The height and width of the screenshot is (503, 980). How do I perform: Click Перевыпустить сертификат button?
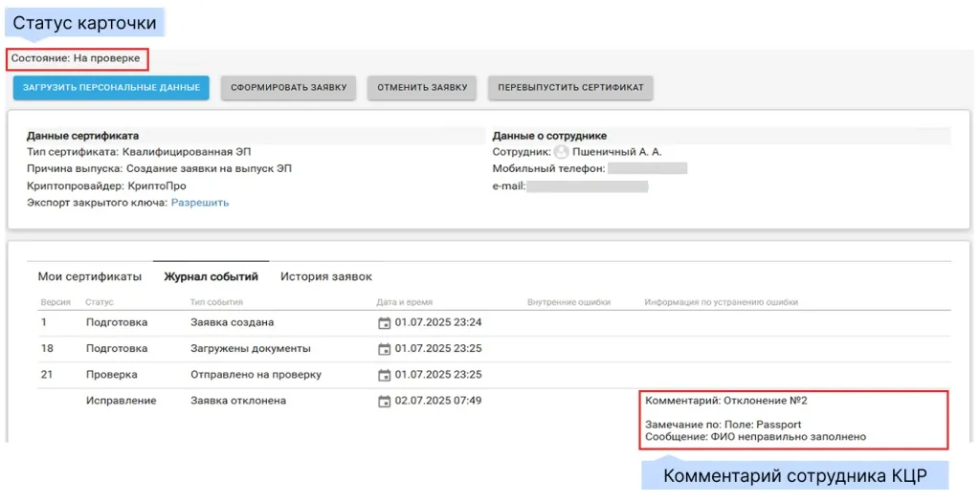click(x=570, y=88)
